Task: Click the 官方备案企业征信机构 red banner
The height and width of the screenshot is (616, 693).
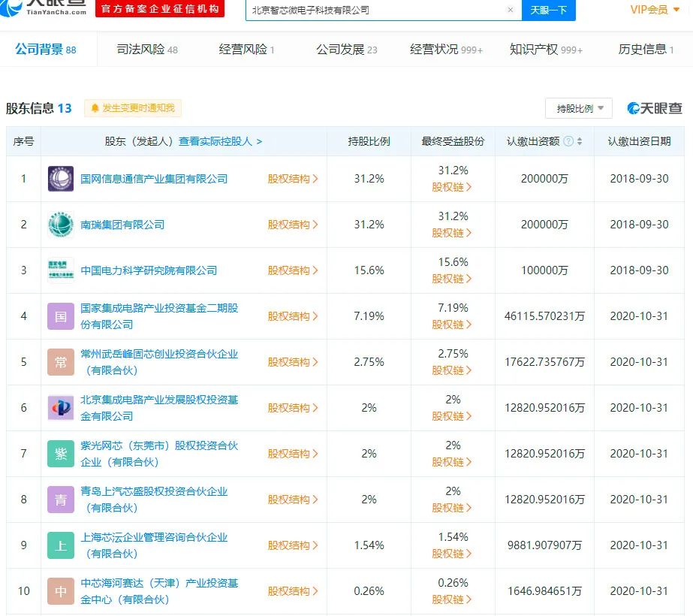Action: (x=160, y=8)
